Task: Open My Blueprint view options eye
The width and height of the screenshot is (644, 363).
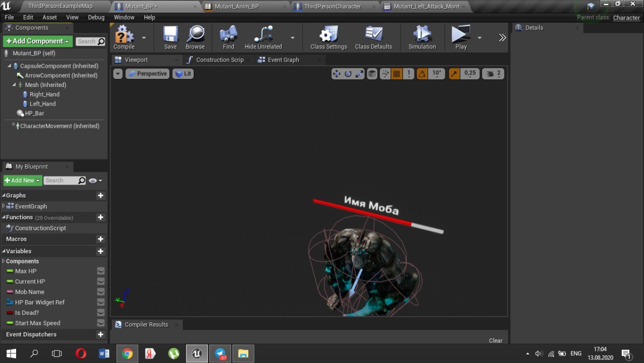Action: 95,180
